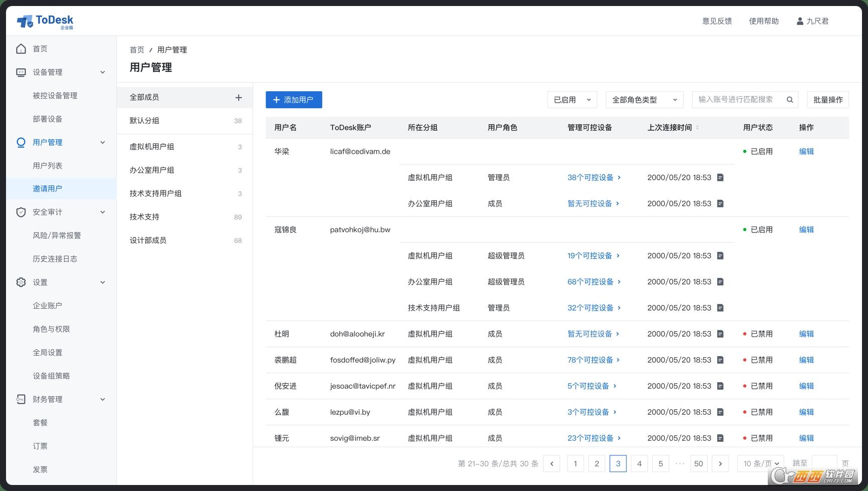Open log icon in 裘鹏超 row
The image size is (868, 491).
(x=720, y=360)
